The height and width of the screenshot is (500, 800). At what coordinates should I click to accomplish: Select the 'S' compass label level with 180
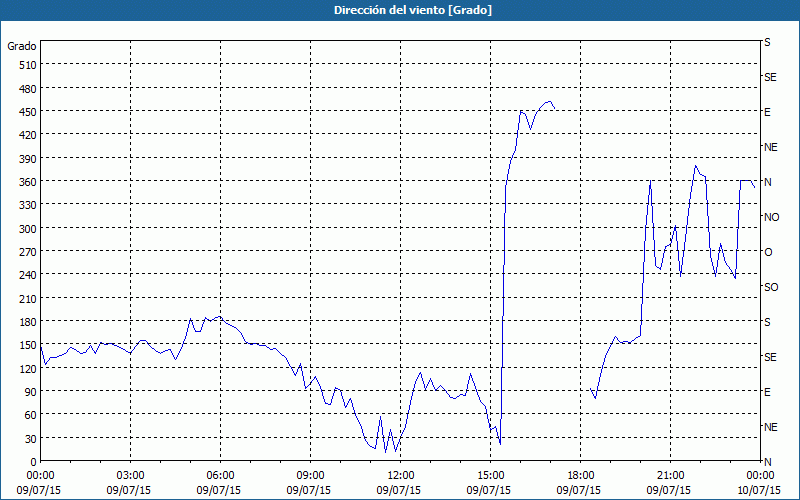767,322
